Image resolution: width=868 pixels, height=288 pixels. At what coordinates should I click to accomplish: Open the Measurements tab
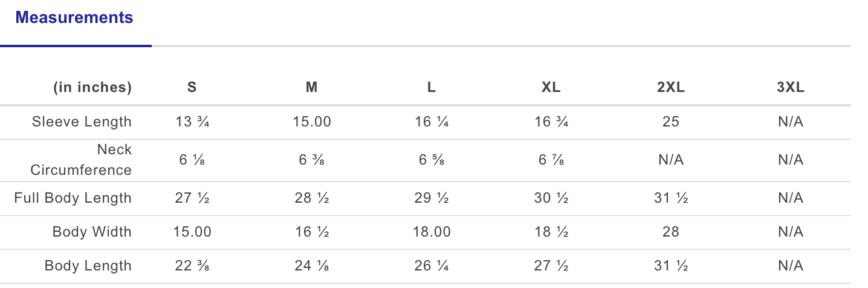74,18
